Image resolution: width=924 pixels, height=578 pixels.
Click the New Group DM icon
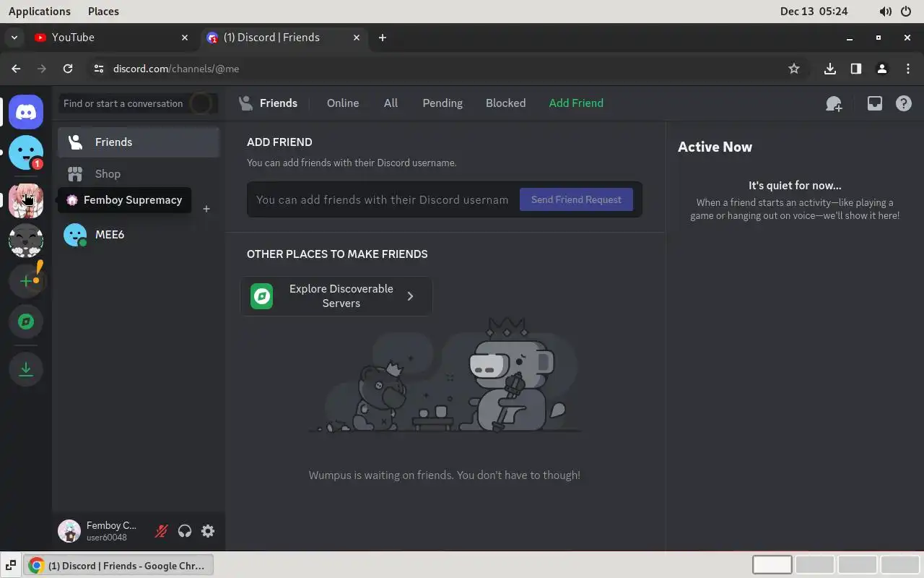834,103
